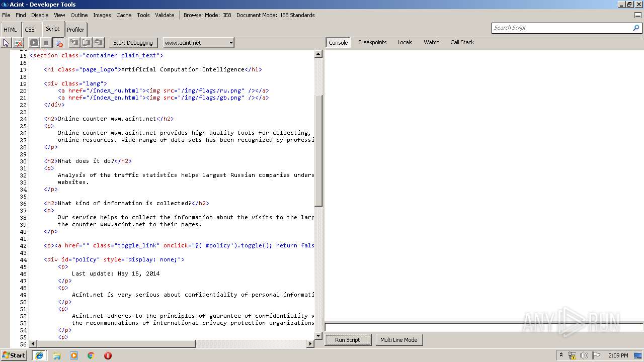Click the Step Into icon
Image resolution: width=644 pixels, height=362 pixels.
pyautogui.click(x=74, y=43)
